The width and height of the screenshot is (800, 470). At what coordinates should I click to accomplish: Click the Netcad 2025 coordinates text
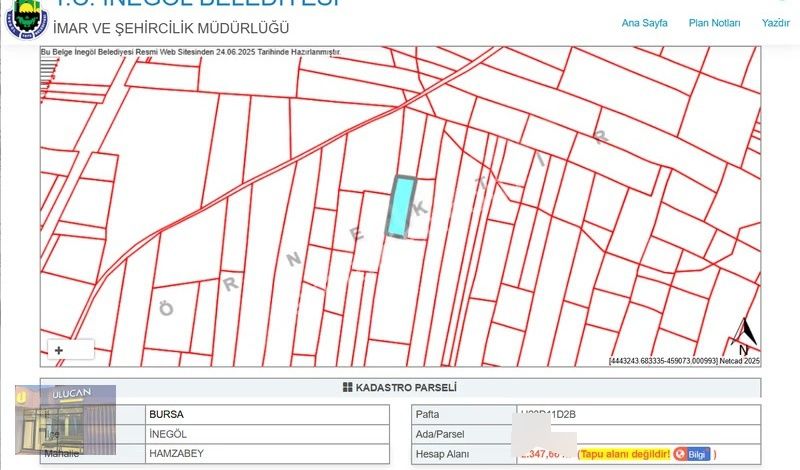(684, 361)
